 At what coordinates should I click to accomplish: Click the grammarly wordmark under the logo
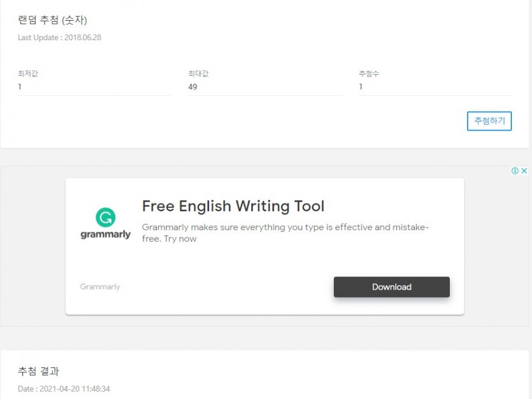point(105,234)
